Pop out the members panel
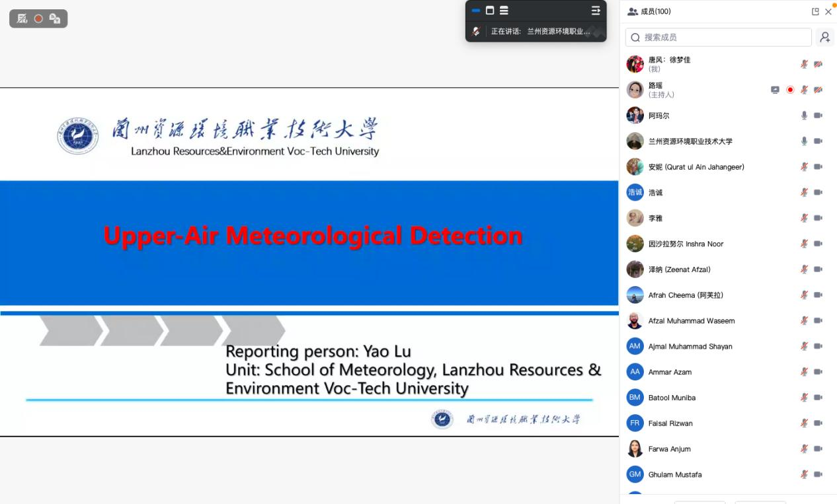Image resolution: width=837 pixels, height=504 pixels. point(815,11)
